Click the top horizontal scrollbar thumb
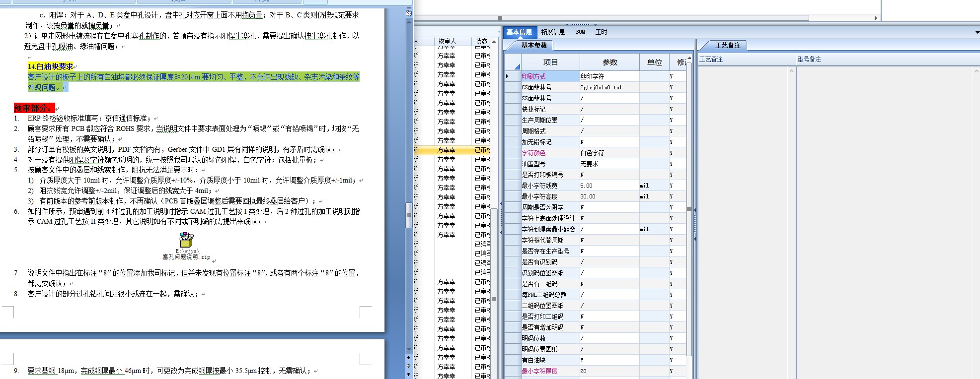Image resolution: width=980 pixels, height=379 pixels. tap(611, 18)
